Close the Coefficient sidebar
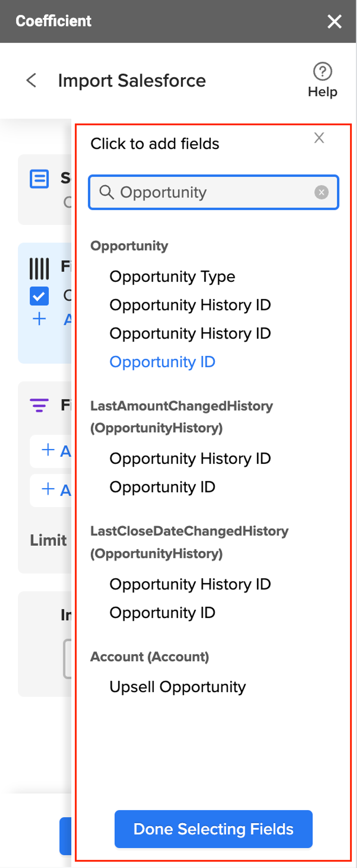The width and height of the screenshot is (357, 868). tap(334, 21)
